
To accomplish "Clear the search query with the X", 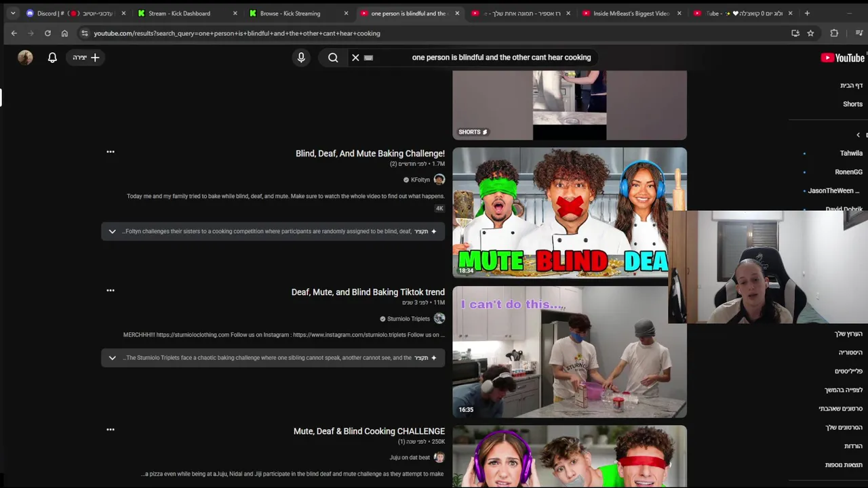I will click(355, 58).
